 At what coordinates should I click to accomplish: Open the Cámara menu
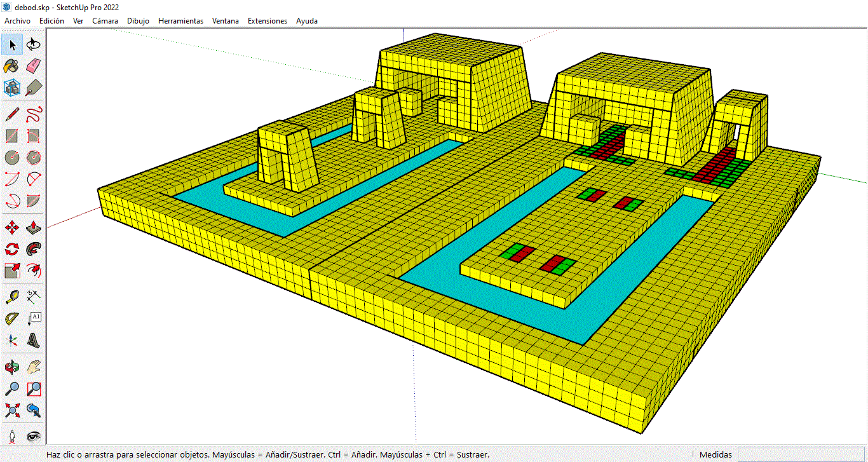tap(105, 21)
